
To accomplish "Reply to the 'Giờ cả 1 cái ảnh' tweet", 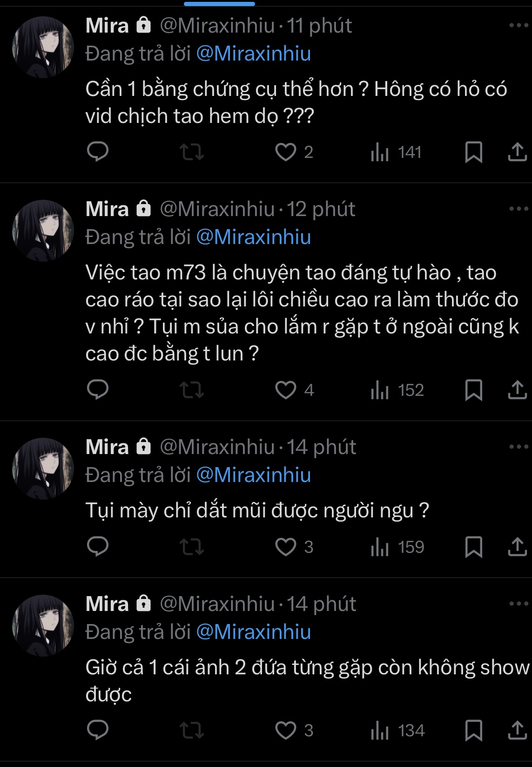I will [x=98, y=730].
